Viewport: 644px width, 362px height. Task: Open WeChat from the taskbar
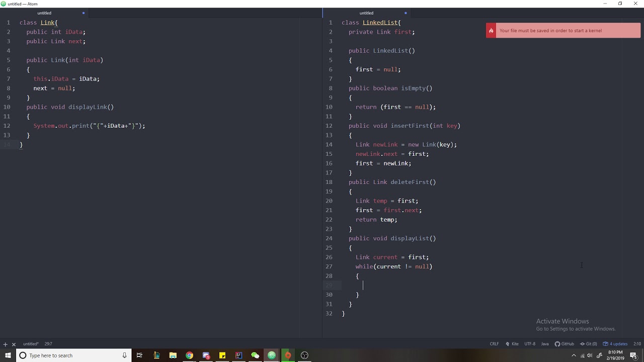point(255,355)
